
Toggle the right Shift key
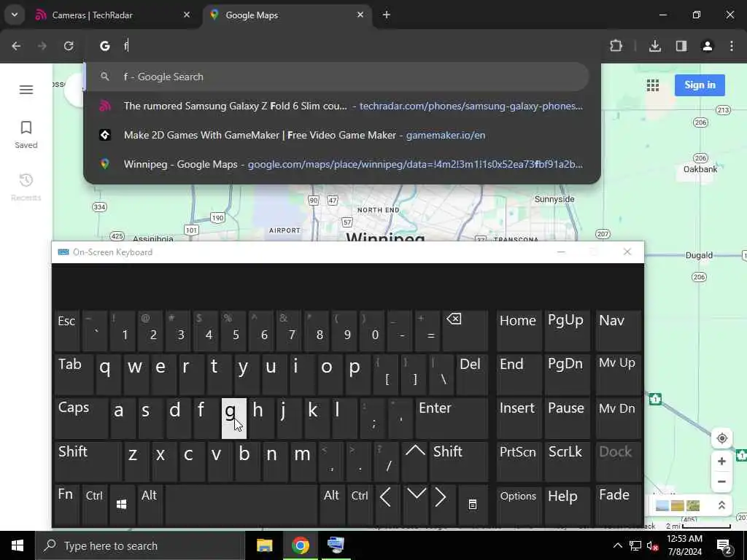click(458, 462)
